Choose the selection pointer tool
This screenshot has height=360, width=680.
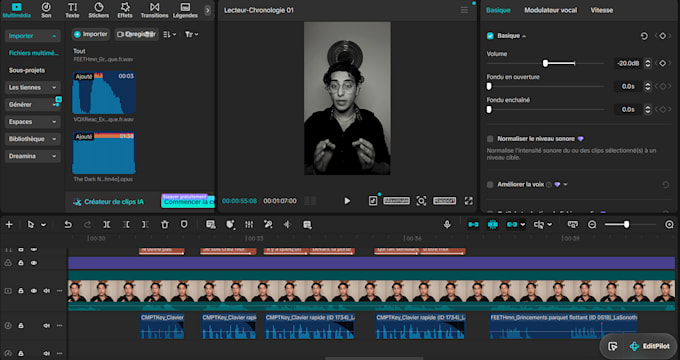(x=30, y=224)
